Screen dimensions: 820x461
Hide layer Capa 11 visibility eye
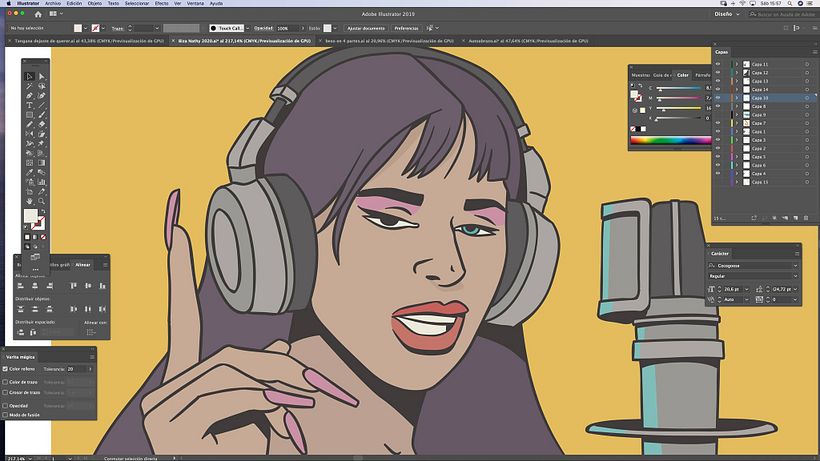[x=718, y=64]
